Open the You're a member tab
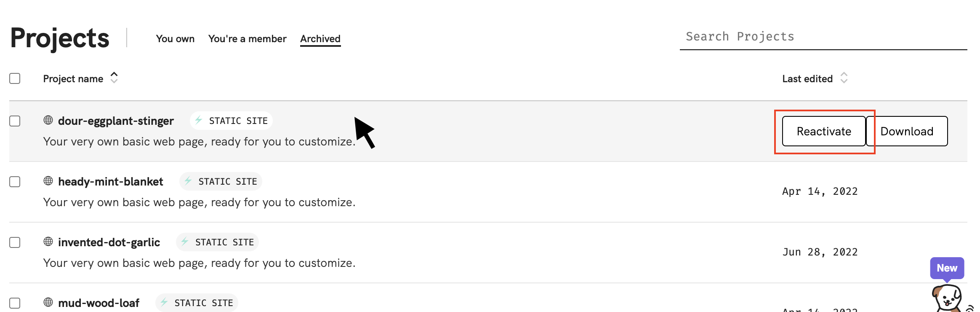The image size is (980, 312). [x=247, y=39]
